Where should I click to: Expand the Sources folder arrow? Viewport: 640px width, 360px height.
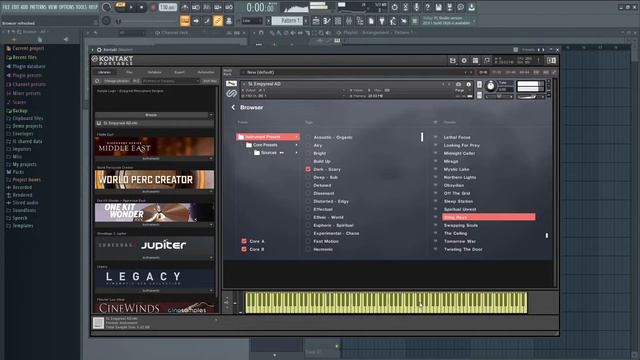pos(296,153)
